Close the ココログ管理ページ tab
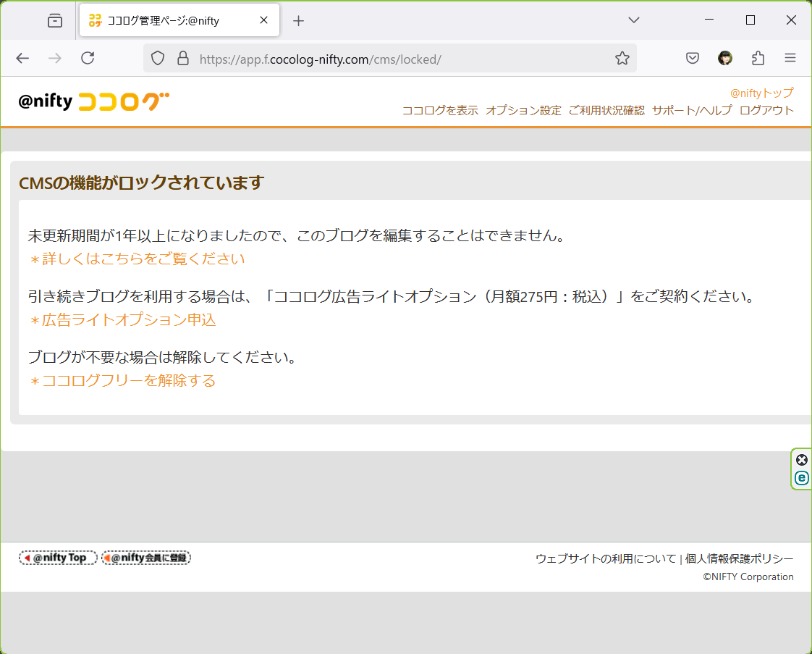The image size is (812, 654). click(263, 20)
